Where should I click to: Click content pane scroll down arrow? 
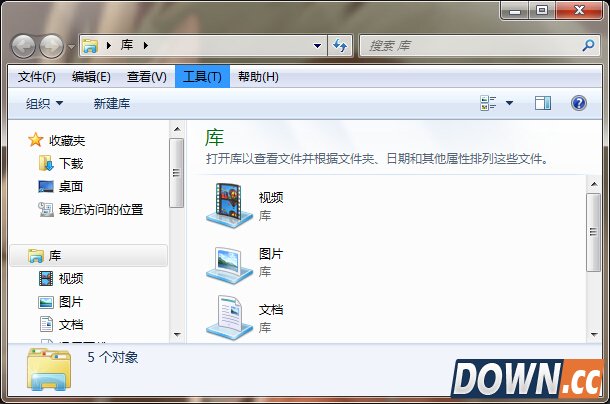coord(594,334)
